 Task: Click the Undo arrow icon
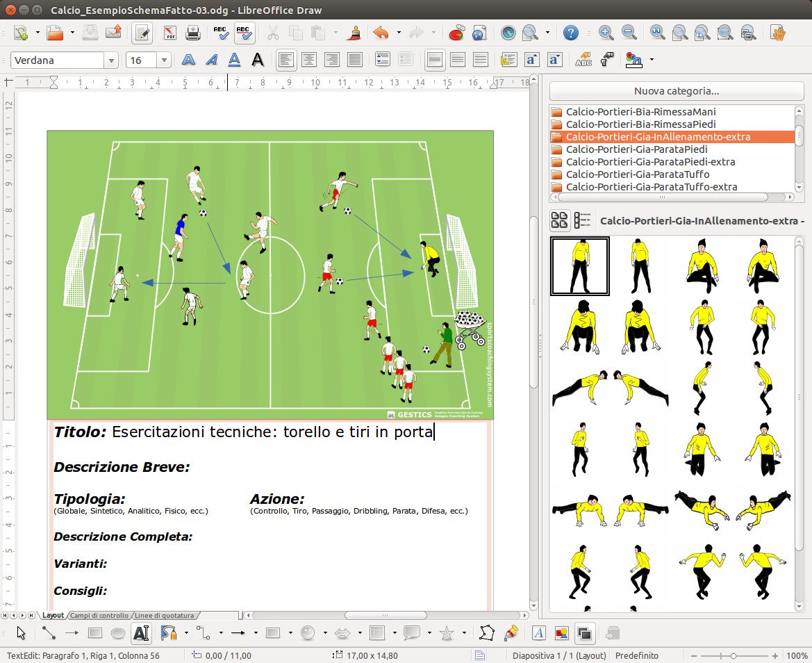pyautogui.click(x=380, y=33)
